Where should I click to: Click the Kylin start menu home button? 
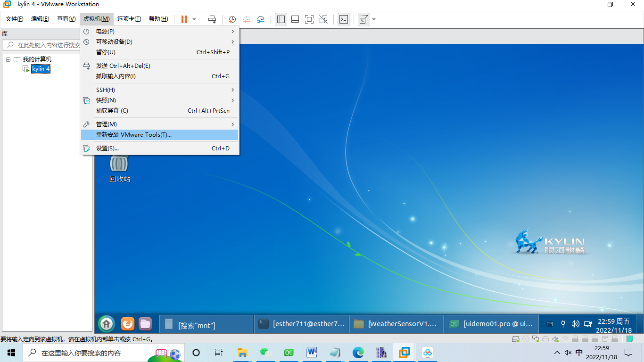(107, 324)
